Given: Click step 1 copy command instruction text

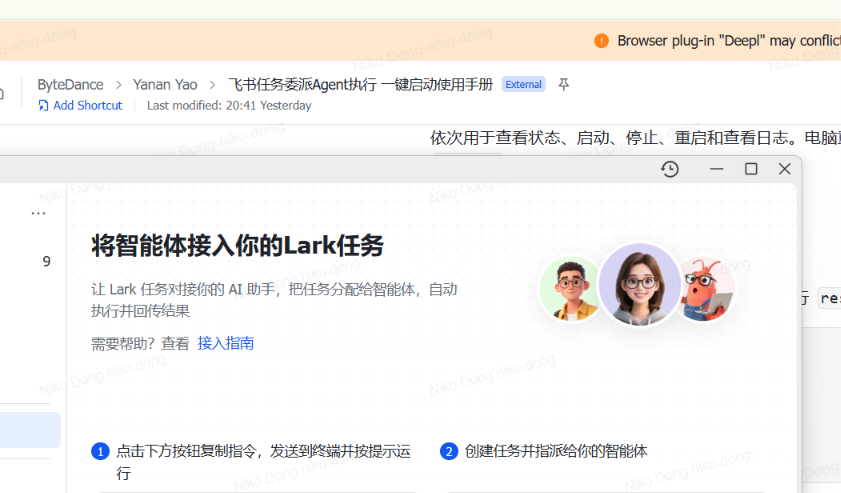Looking at the screenshot, I should pyautogui.click(x=263, y=462).
